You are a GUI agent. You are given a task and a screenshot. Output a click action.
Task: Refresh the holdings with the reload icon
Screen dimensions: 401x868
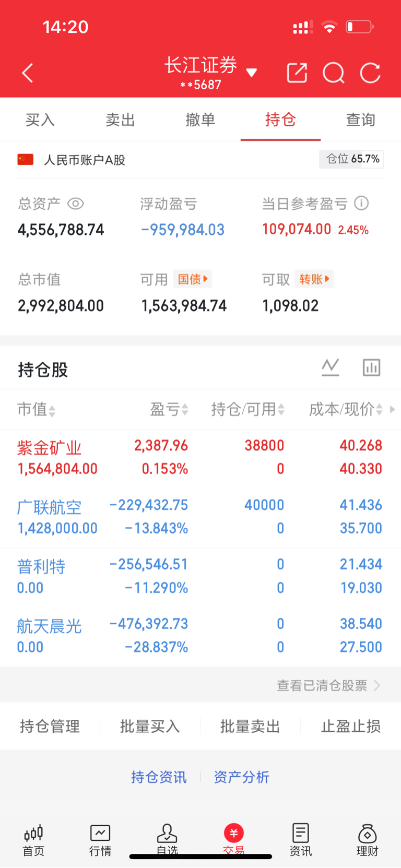[x=370, y=73]
